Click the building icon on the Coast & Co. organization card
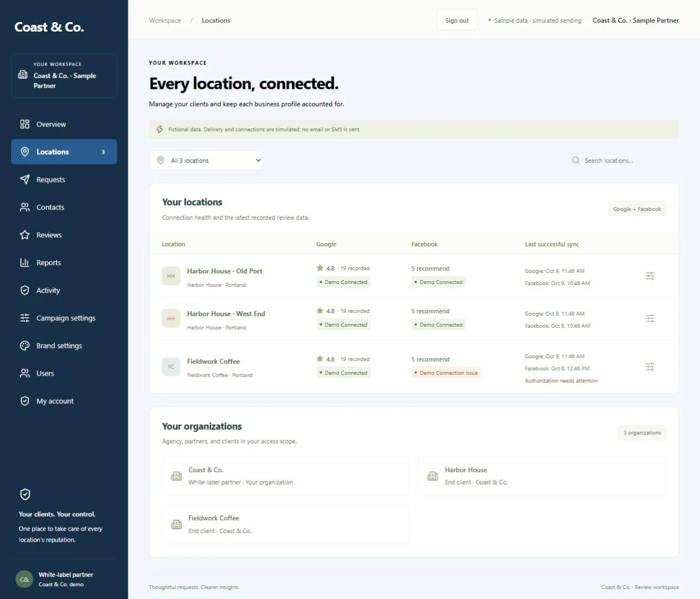Screen dimensions: 700x599 click(176, 476)
